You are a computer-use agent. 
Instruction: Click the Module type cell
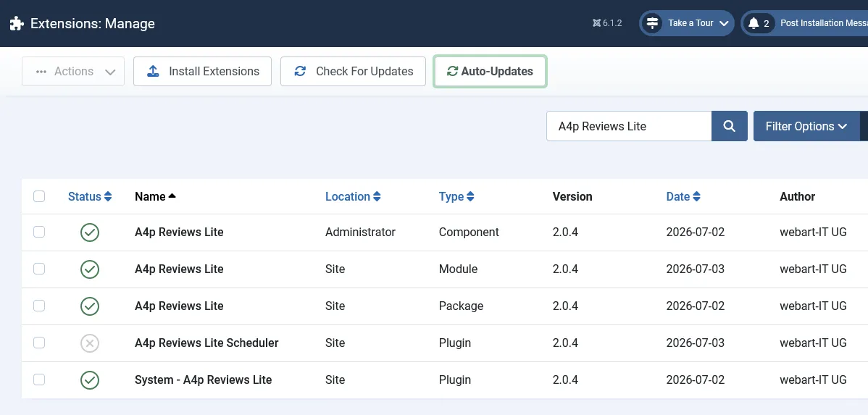coord(459,269)
